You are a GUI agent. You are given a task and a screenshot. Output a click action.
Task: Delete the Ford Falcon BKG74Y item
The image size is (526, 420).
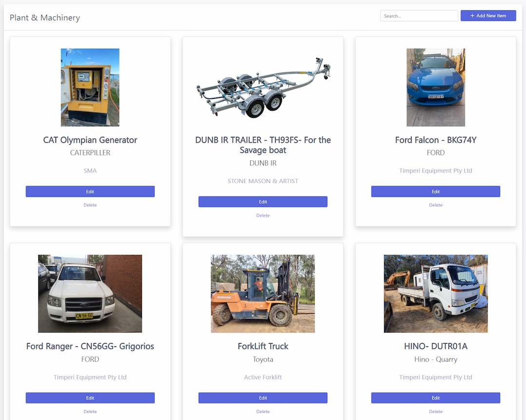tap(436, 205)
